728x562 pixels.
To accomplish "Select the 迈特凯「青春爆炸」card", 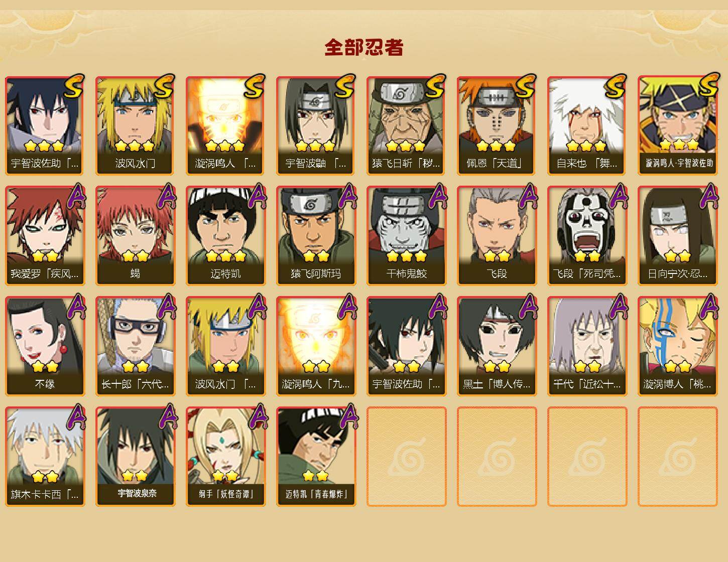I will pyautogui.click(x=316, y=457).
